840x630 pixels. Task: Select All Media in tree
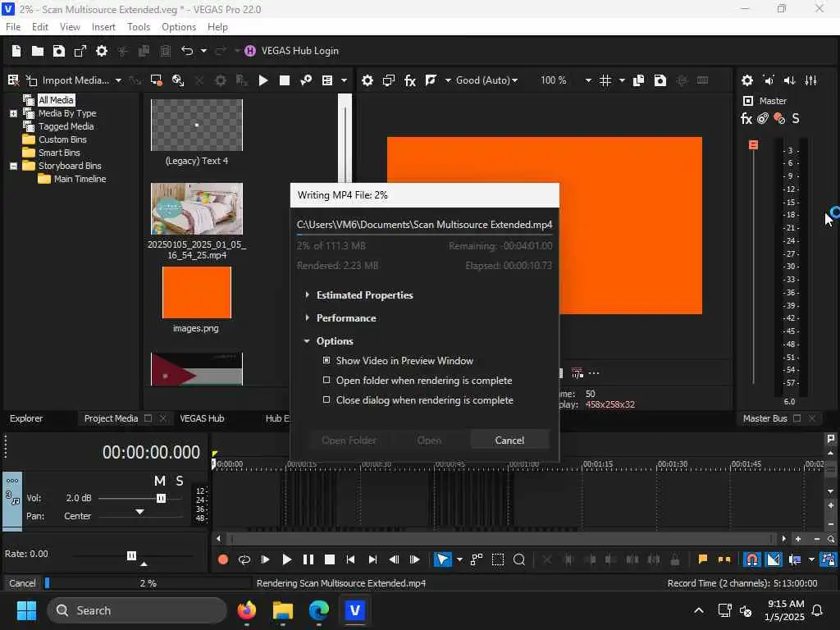[56, 100]
